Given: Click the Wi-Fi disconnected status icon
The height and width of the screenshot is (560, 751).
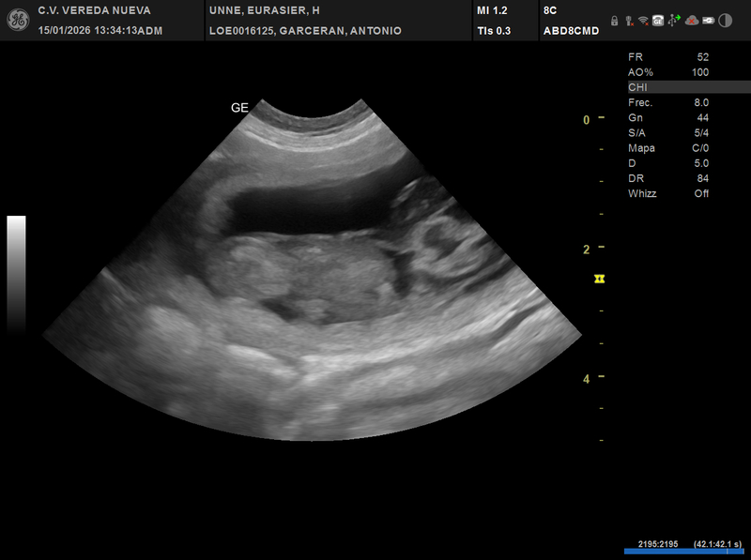Looking at the screenshot, I should (x=643, y=20).
